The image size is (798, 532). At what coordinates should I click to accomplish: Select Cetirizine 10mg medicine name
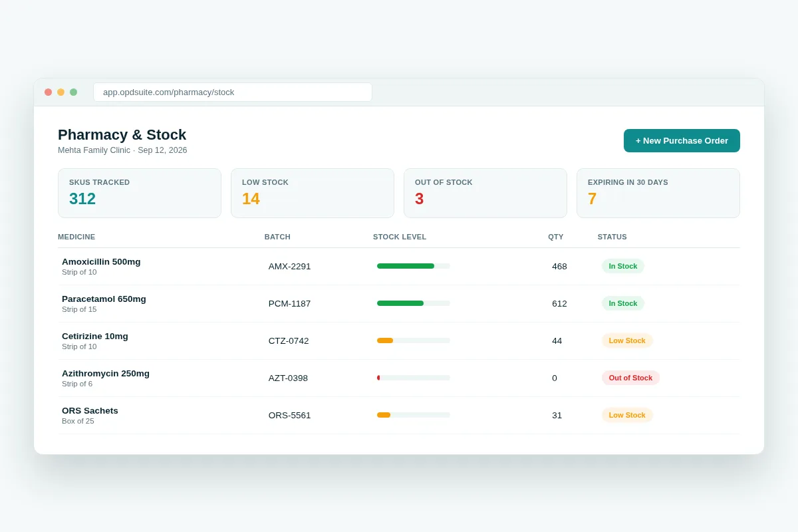[95, 336]
